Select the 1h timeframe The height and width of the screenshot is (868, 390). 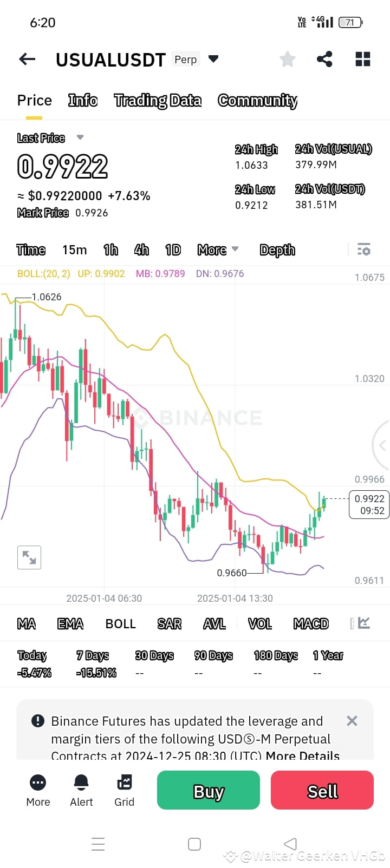pos(111,249)
